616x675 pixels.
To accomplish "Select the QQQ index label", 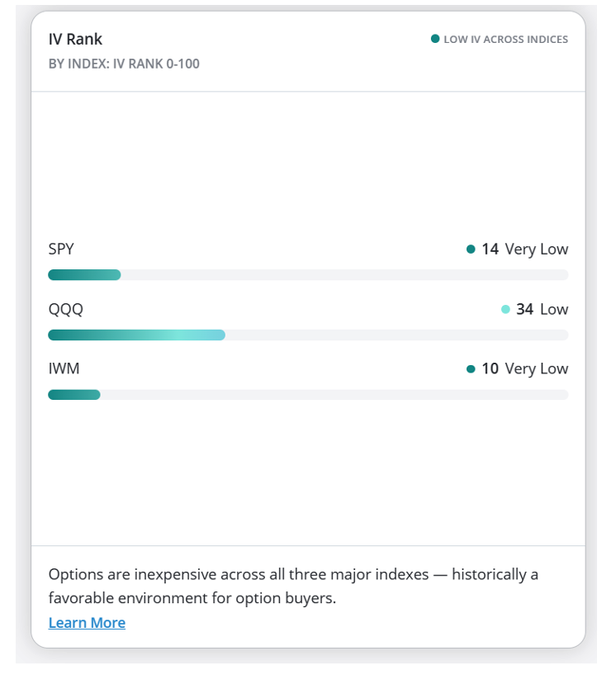I will [x=66, y=309].
